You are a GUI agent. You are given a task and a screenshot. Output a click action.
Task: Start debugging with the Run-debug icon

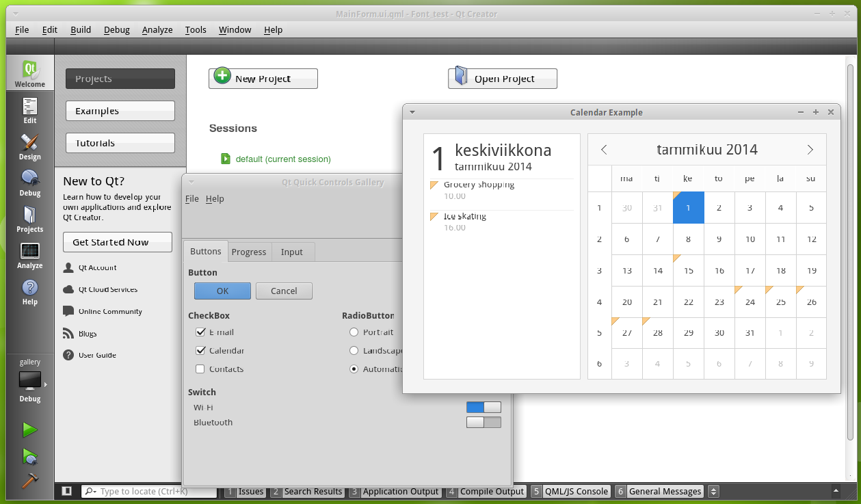tap(29, 456)
